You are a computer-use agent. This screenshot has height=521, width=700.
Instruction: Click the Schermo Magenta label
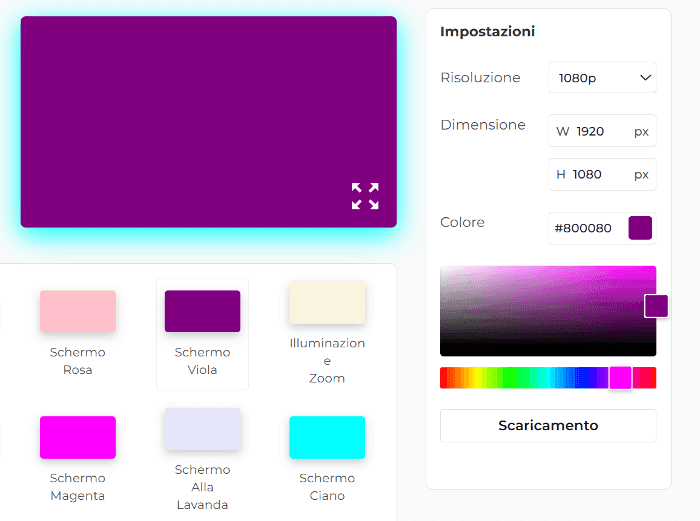pos(78,487)
